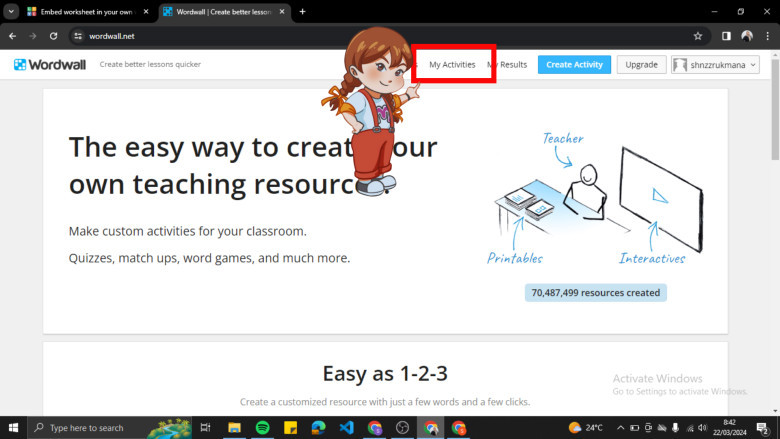Open the notification center icon
780x439 pixels.
(x=763, y=428)
